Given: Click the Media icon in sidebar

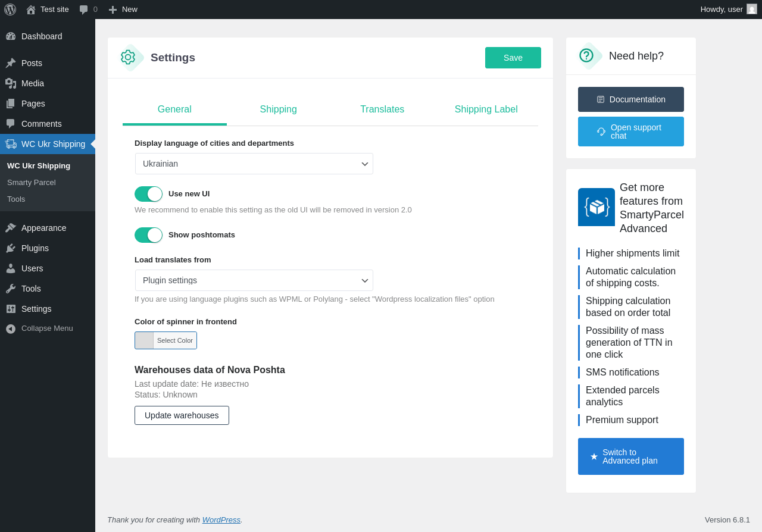Looking at the screenshot, I should (x=11, y=83).
